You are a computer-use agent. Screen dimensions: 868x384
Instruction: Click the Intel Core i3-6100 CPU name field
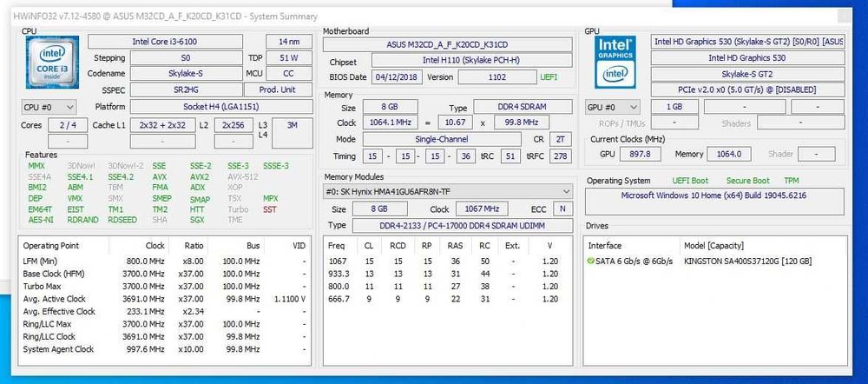[x=165, y=42]
